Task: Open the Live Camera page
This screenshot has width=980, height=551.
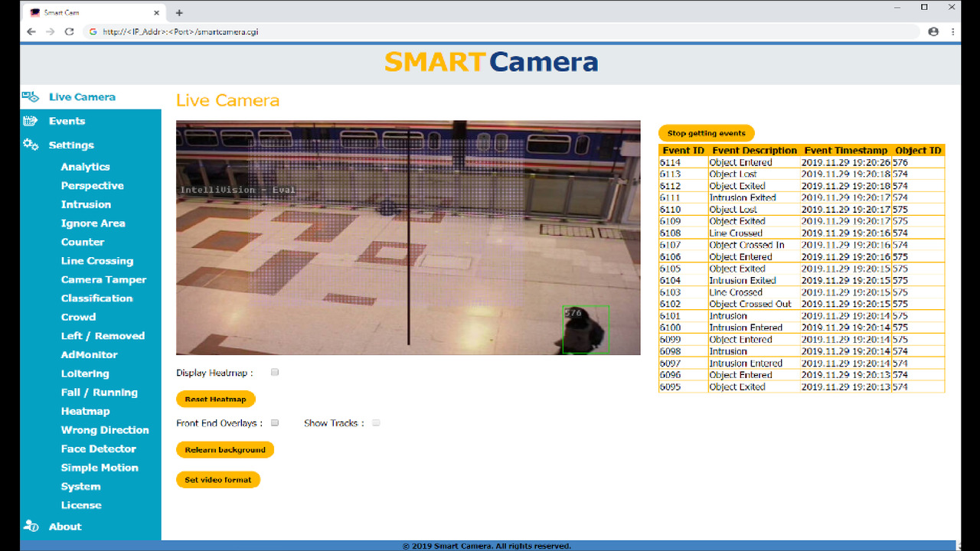Action: coord(82,97)
